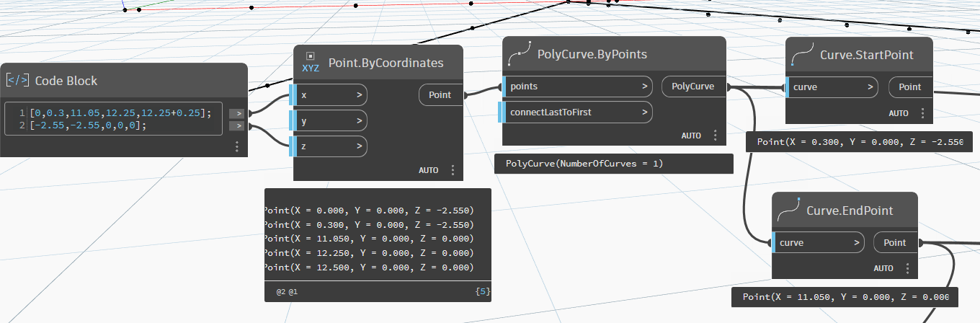The height and width of the screenshot is (323, 980).
Task: Open Curve.EndPoint three-dot options menu
Action: 908,268
